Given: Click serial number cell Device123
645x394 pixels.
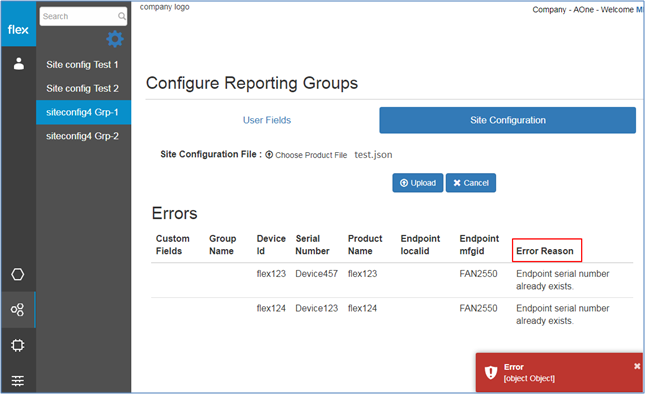Looking at the screenshot, I should point(316,308).
